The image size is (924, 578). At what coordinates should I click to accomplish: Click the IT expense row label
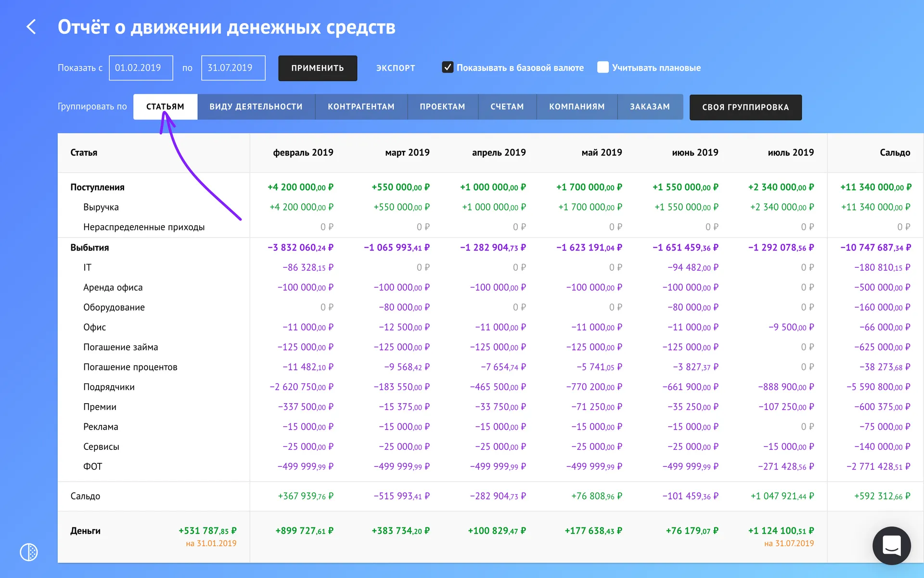pos(87,267)
